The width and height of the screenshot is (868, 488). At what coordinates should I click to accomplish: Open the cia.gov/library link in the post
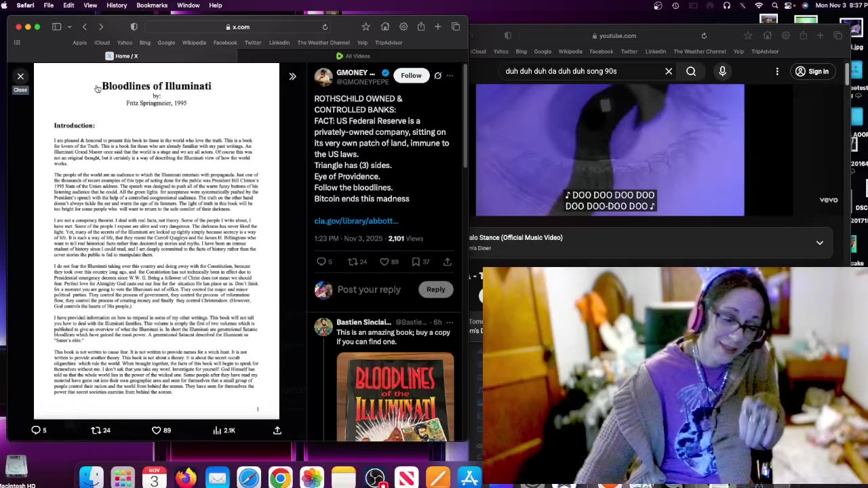pyautogui.click(x=356, y=221)
